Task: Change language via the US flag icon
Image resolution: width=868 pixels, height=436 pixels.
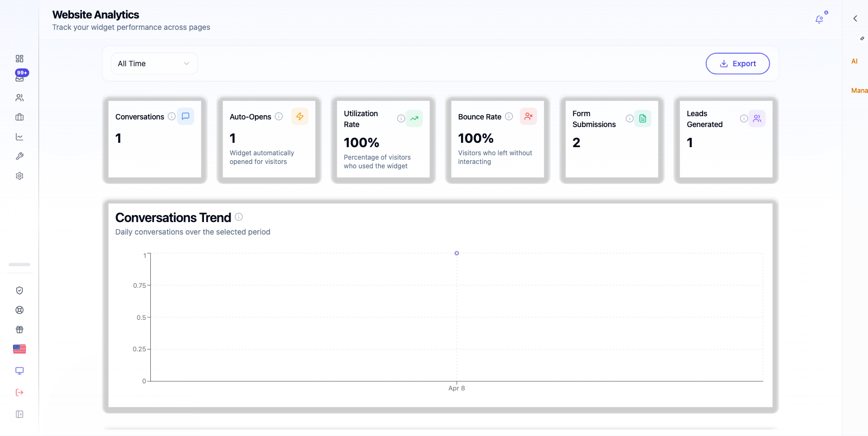Action: pyautogui.click(x=20, y=349)
